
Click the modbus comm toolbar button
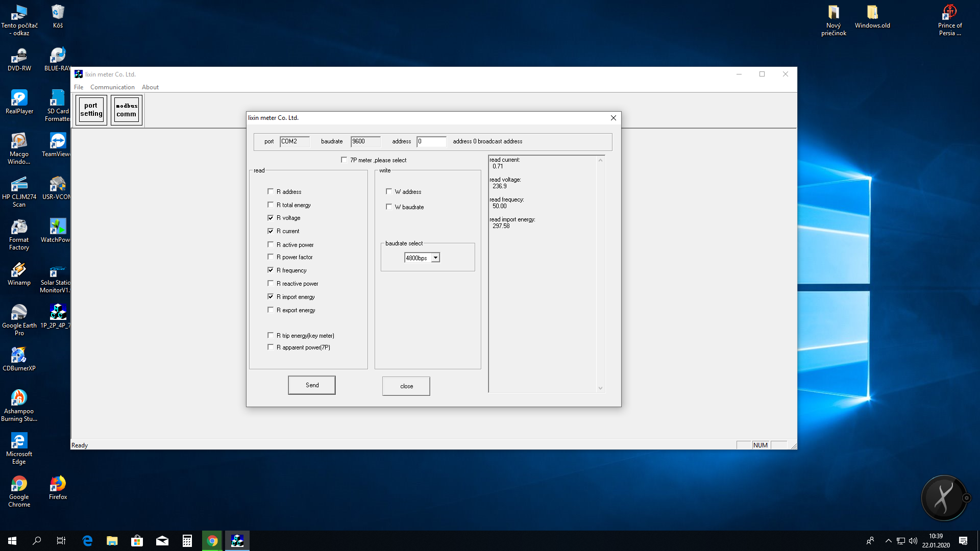click(x=126, y=110)
